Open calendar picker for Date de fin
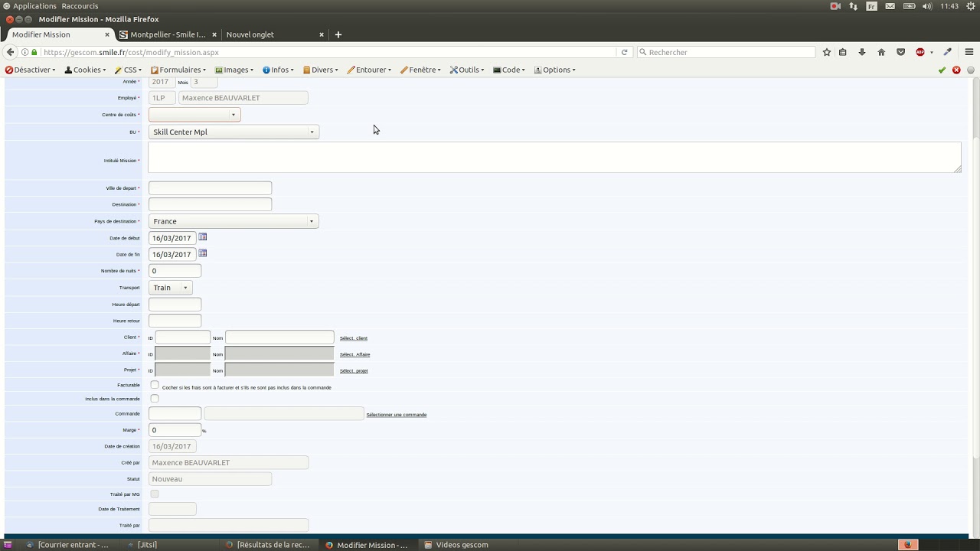 tap(203, 253)
